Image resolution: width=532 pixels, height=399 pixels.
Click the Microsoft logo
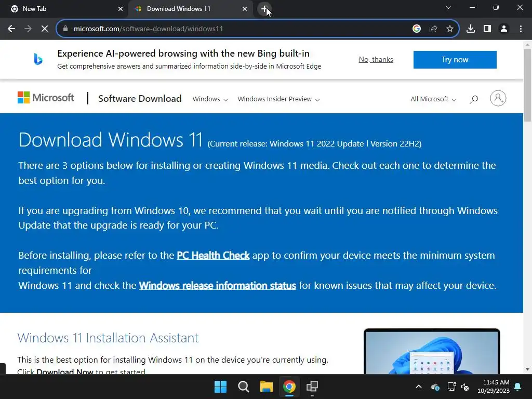point(46,98)
